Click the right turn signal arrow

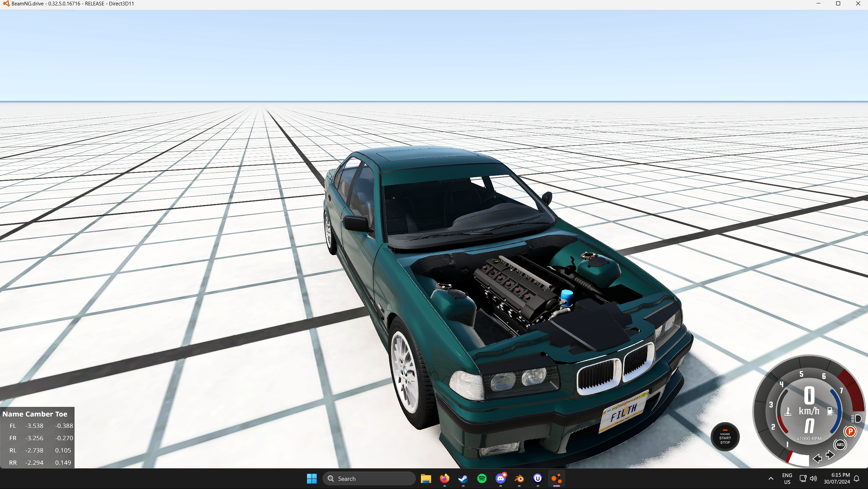pyautogui.click(x=830, y=455)
